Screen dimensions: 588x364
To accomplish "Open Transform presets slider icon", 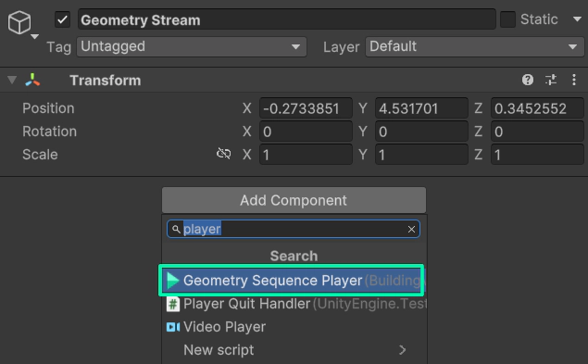I will click(x=551, y=80).
